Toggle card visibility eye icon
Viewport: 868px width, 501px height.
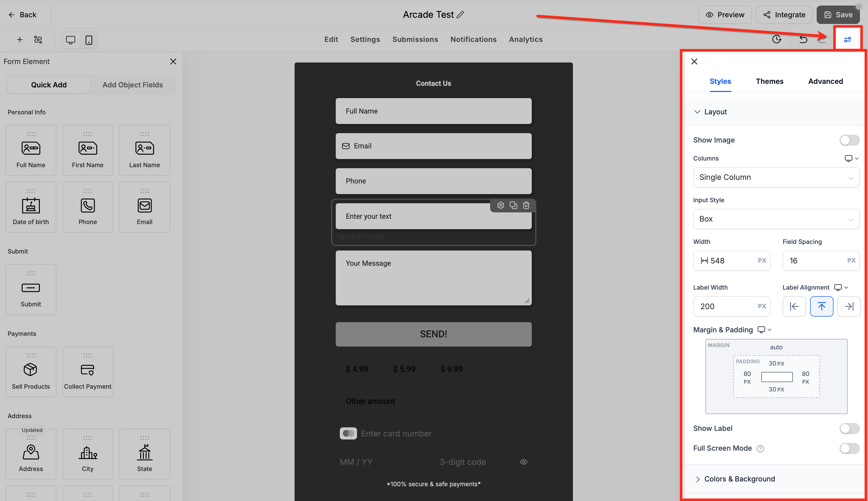point(523,462)
